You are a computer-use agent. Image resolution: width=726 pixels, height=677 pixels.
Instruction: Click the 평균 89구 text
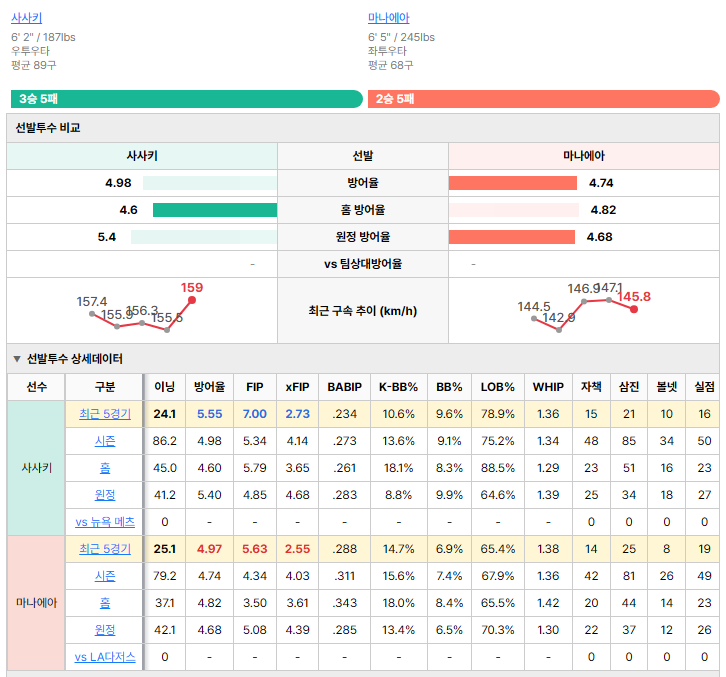pyautogui.click(x=33, y=65)
